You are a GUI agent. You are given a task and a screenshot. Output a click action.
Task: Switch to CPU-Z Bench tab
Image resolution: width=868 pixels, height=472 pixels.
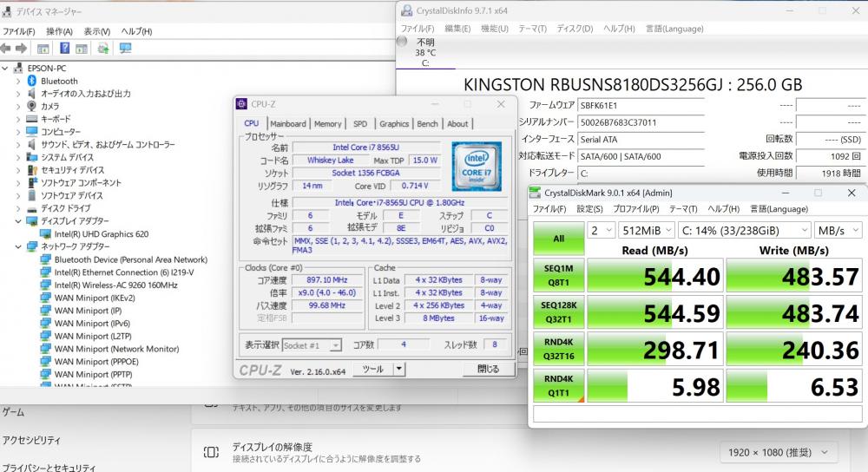pyautogui.click(x=427, y=124)
